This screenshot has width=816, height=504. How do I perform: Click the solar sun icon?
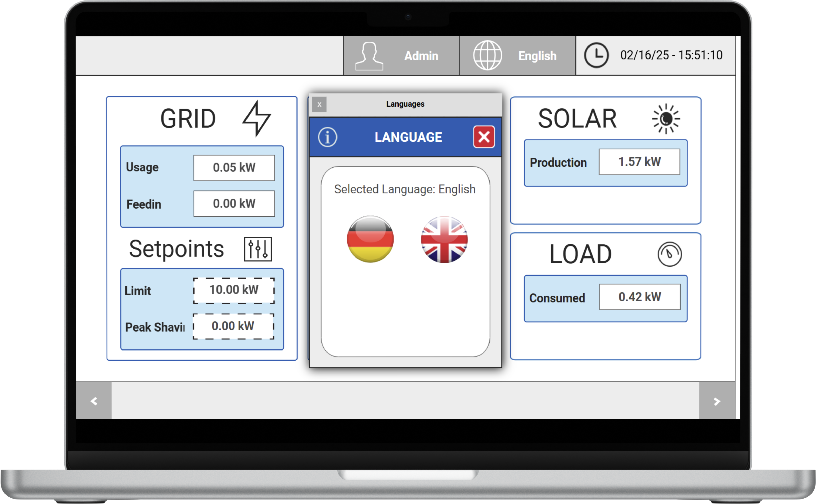[x=666, y=119]
